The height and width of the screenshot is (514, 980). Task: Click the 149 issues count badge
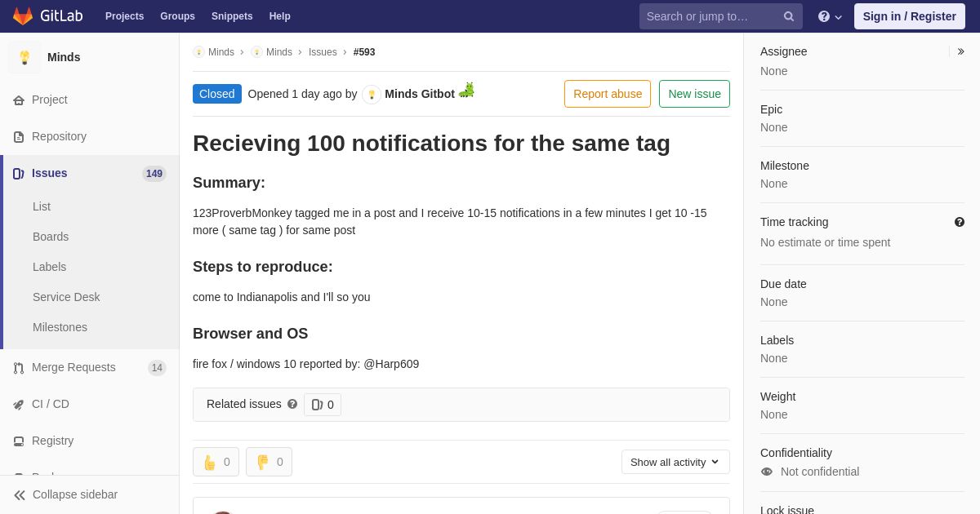coord(154,174)
